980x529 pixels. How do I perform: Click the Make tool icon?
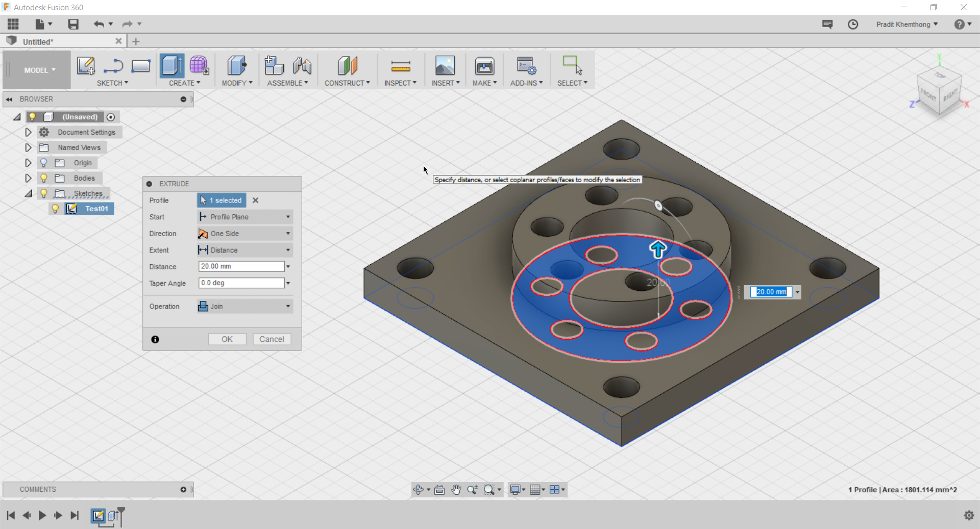point(483,66)
